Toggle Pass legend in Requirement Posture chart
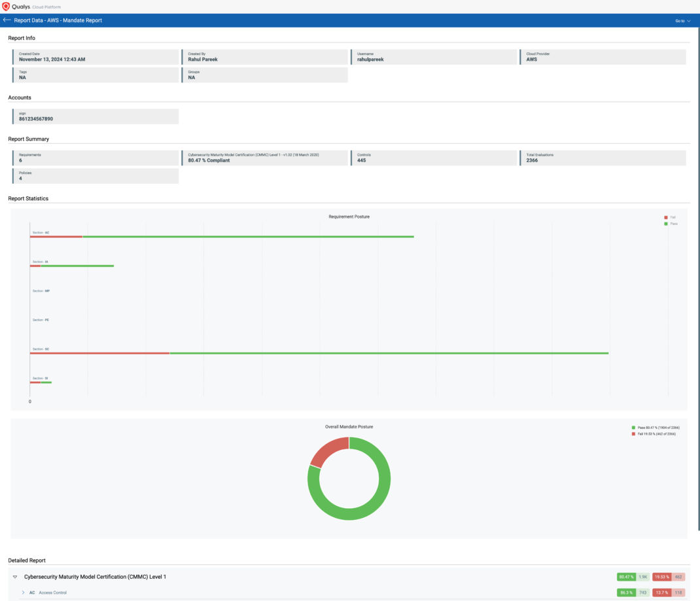700x601 pixels. tap(671, 224)
